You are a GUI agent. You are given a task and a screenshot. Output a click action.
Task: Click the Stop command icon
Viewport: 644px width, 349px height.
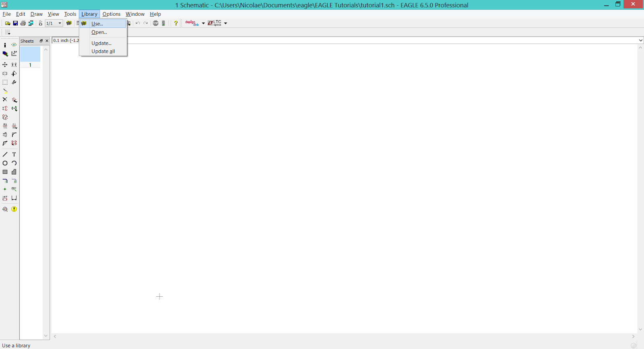[155, 23]
